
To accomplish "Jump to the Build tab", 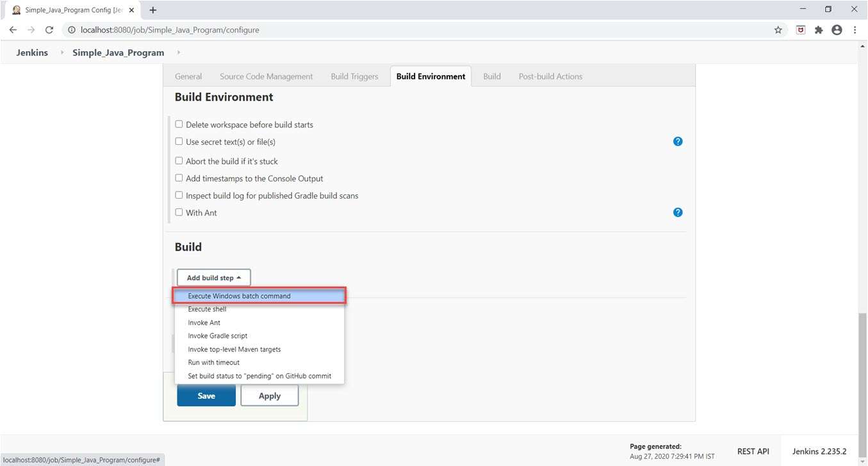I will point(492,76).
